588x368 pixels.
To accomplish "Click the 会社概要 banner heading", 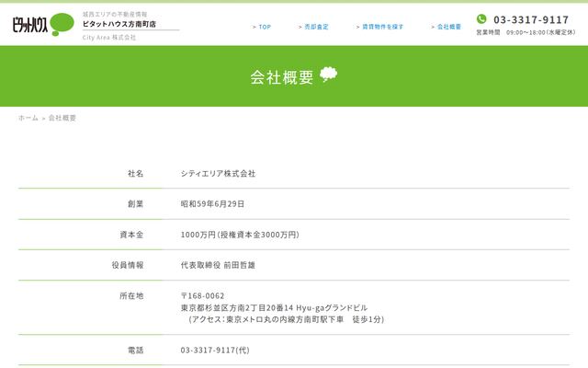I will pos(282,77).
